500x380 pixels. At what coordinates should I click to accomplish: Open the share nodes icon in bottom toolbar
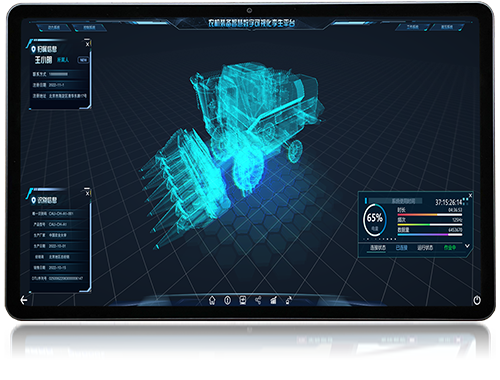tap(258, 300)
